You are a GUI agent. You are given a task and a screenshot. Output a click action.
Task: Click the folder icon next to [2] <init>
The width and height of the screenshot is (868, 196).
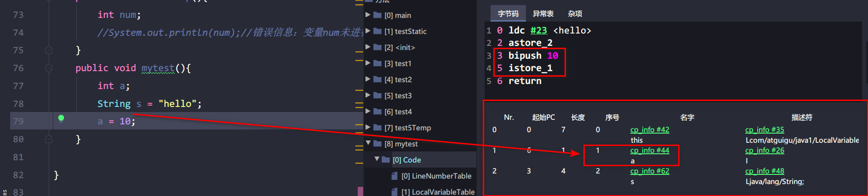[377, 47]
